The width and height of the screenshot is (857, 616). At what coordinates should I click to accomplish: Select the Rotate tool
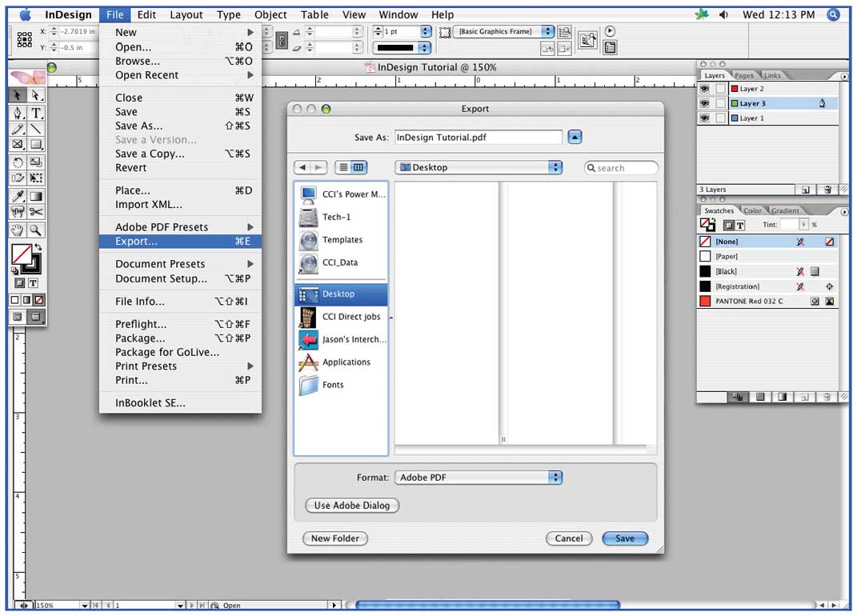[x=18, y=162]
